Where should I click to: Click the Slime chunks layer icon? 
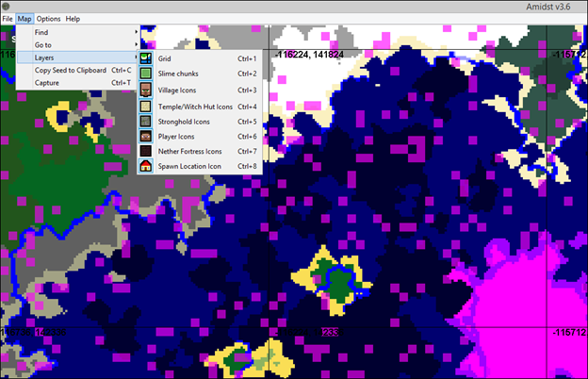(145, 74)
